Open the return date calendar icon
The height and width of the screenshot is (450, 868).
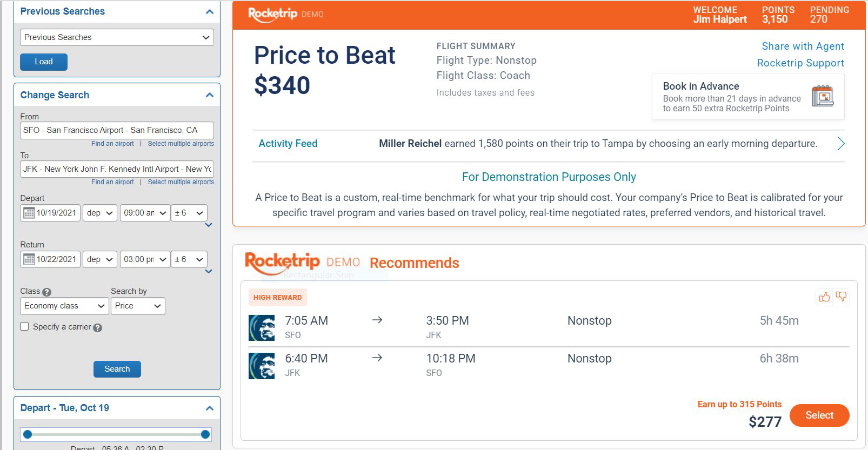click(29, 259)
